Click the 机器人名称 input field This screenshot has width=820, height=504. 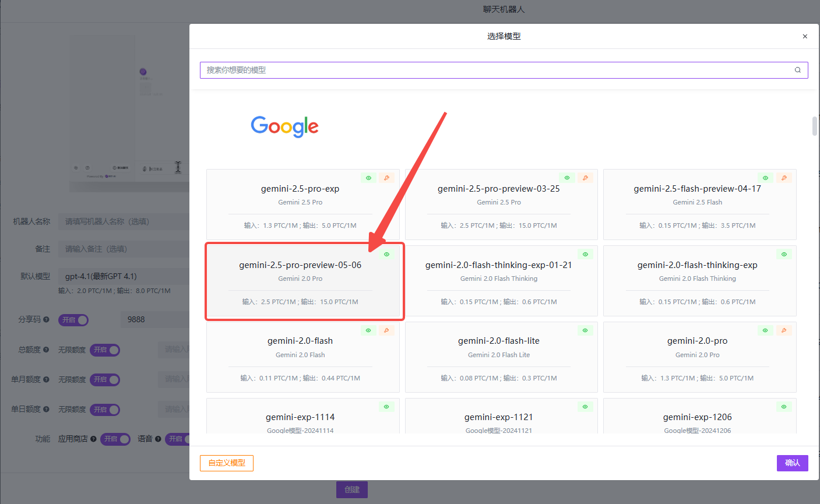pyautogui.click(x=124, y=221)
